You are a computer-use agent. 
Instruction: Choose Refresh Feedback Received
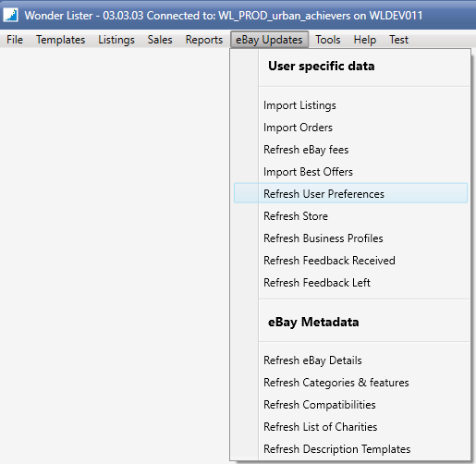pyautogui.click(x=350, y=261)
